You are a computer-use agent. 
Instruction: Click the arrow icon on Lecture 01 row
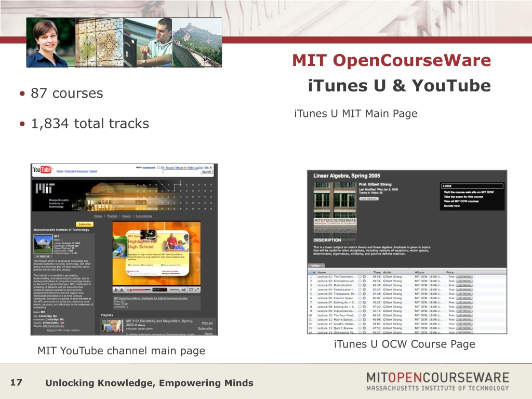(364, 276)
